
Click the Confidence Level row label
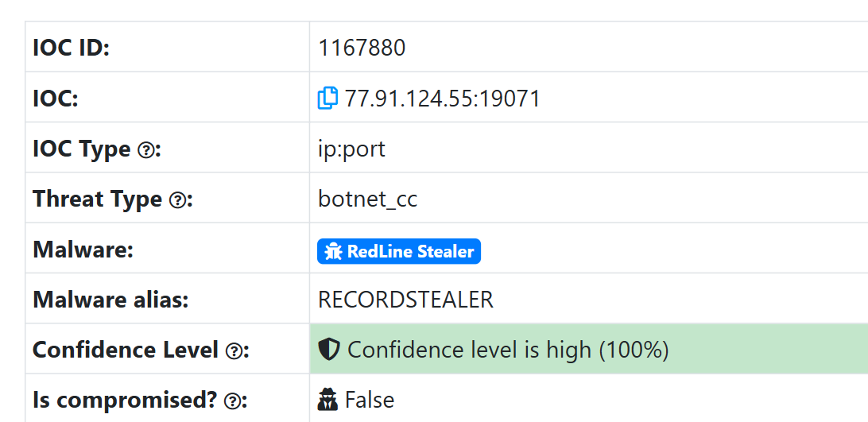pyautogui.click(x=126, y=350)
